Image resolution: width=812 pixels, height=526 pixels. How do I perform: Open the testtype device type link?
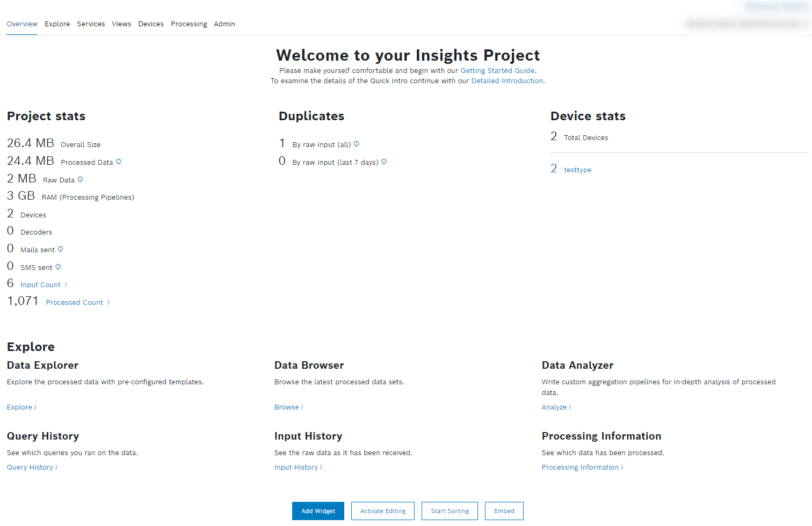coord(577,170)
